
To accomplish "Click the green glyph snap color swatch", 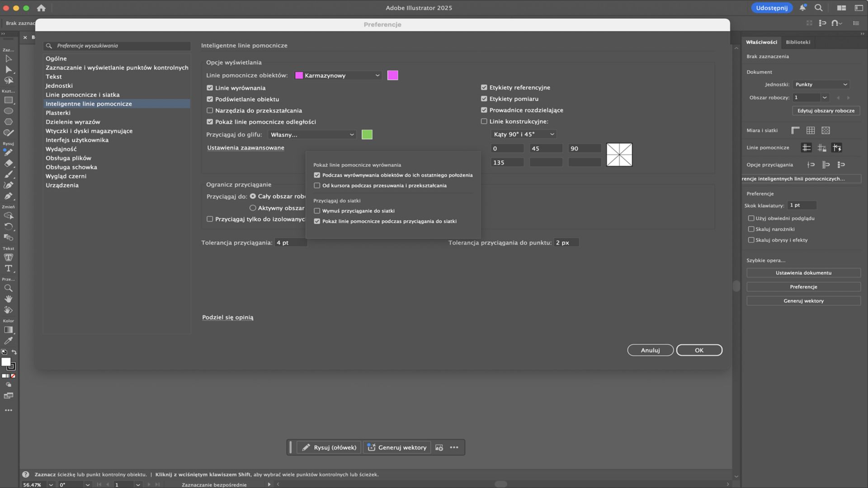I will click(367, 135).
